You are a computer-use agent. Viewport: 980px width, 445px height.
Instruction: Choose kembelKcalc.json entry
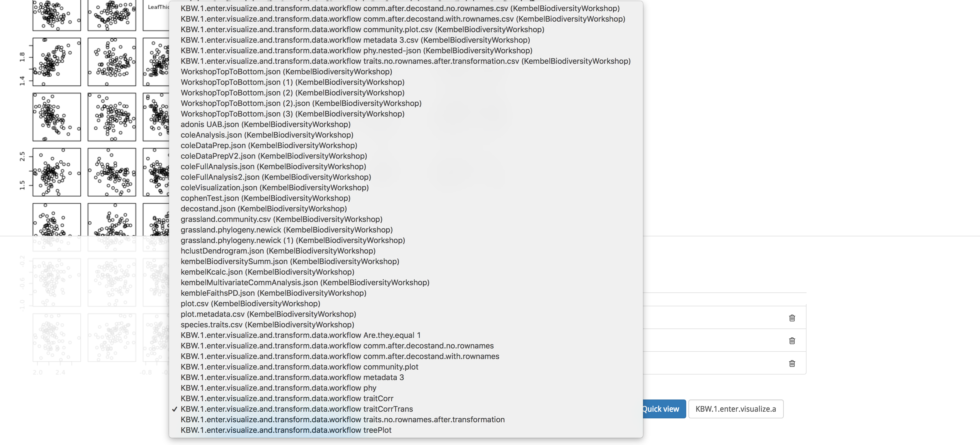(x=405, y=272)
